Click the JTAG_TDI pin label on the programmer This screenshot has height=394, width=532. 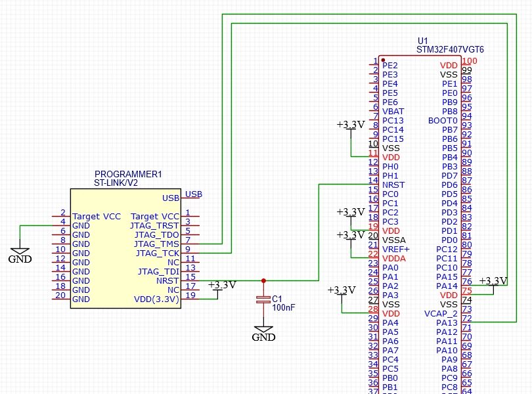[158, 271]
